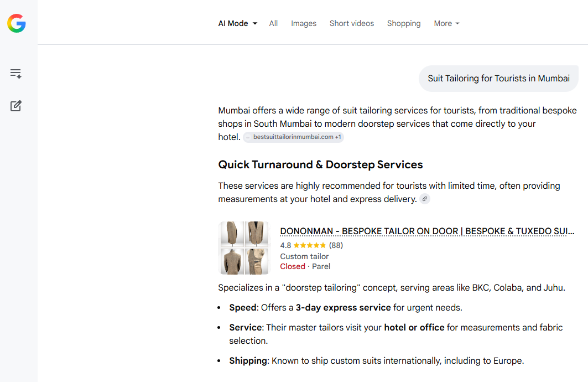
Task: Switch to the Images tab
Action: point(304,23)
